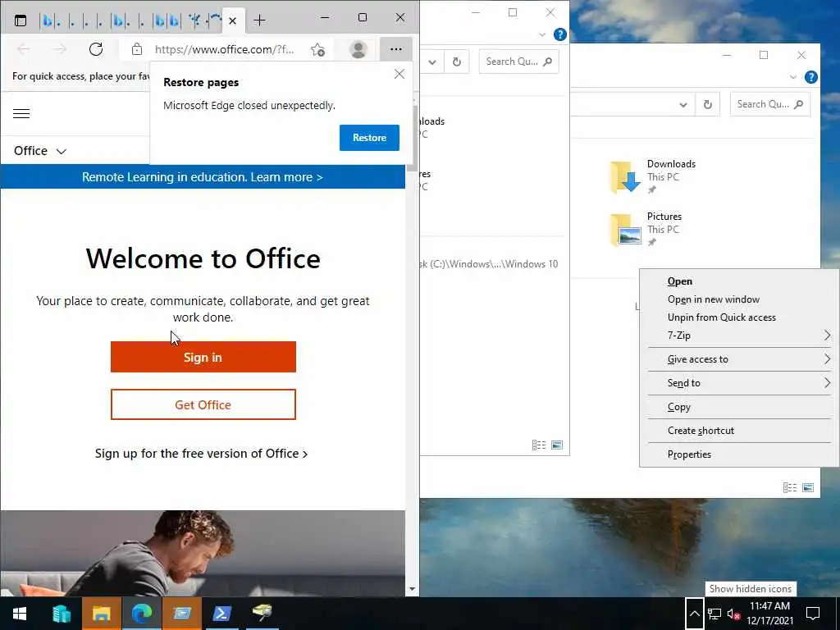
Task: Choose Copy from context menu
Action: click(740, 407)
